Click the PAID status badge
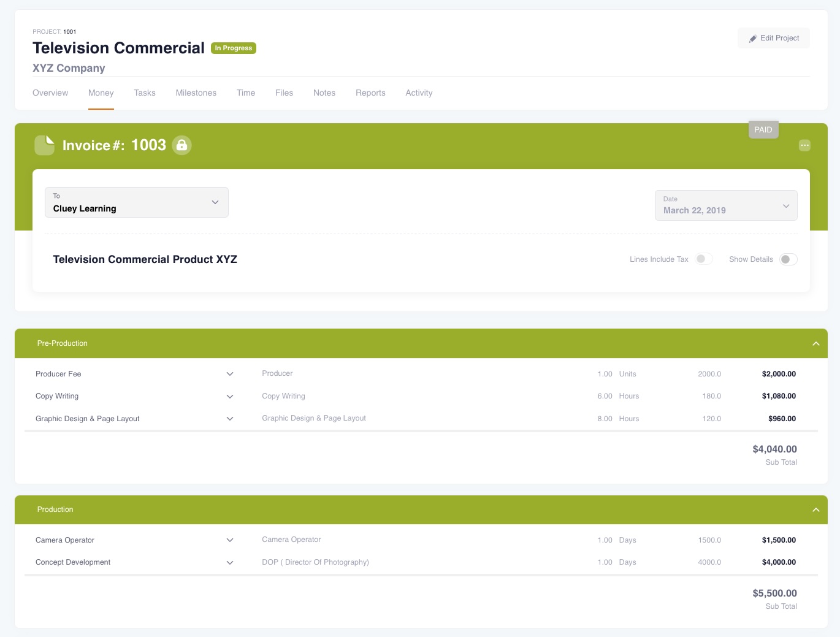 pyautogui.click(x=763, y=130)
